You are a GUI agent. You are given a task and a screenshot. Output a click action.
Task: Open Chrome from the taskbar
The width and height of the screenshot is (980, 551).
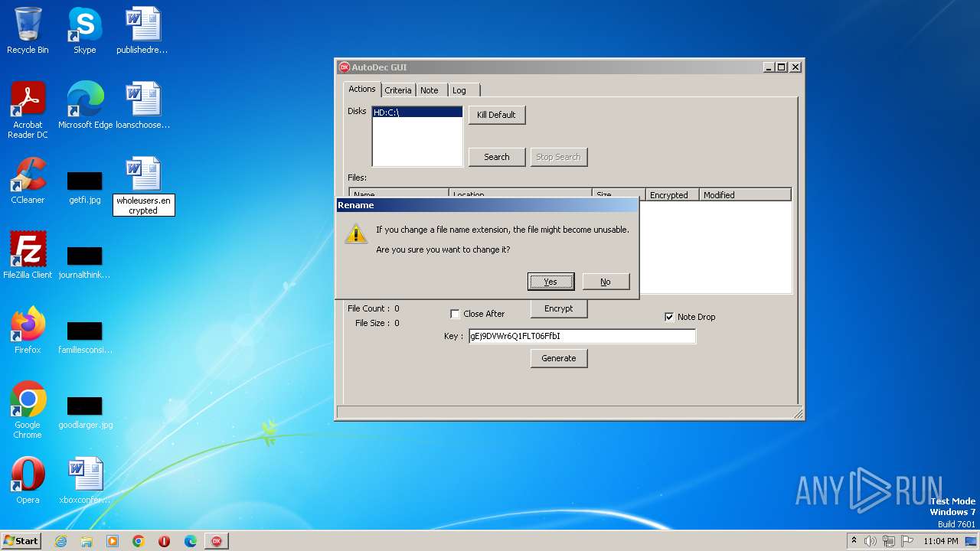(x=139, y=541)
